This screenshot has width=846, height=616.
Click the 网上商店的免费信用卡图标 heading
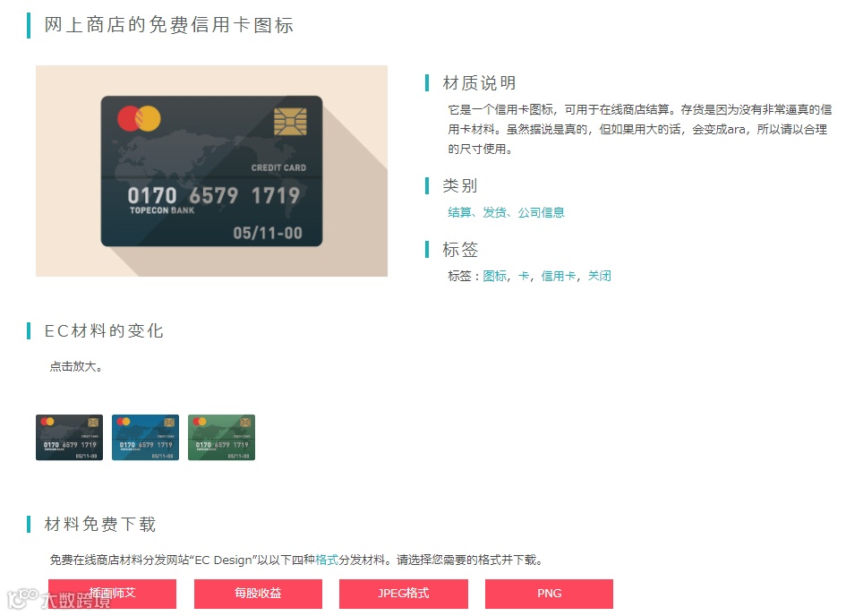pyautogui.click(x=168, y=25)
